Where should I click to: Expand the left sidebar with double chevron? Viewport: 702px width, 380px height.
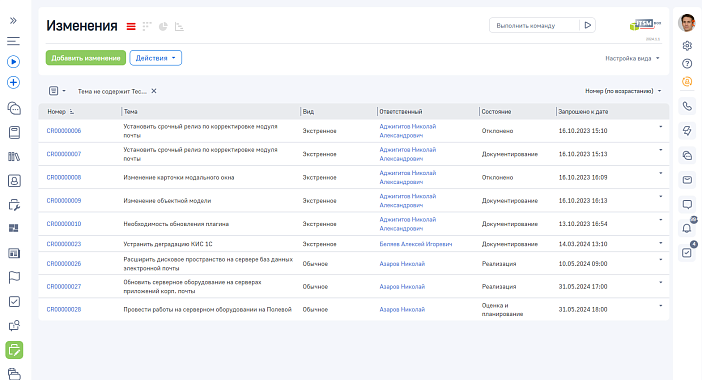(13, 21)
